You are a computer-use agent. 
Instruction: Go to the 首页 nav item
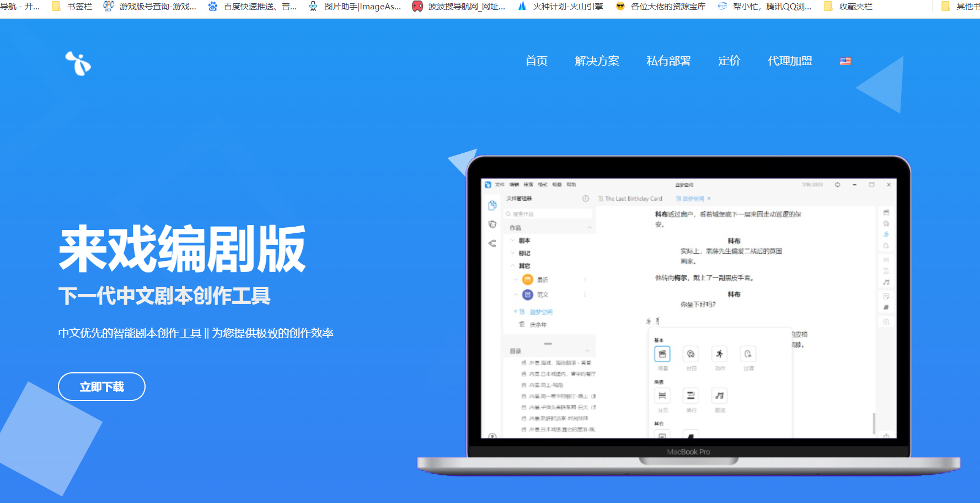pyautogui.click(x=536, y=61)
